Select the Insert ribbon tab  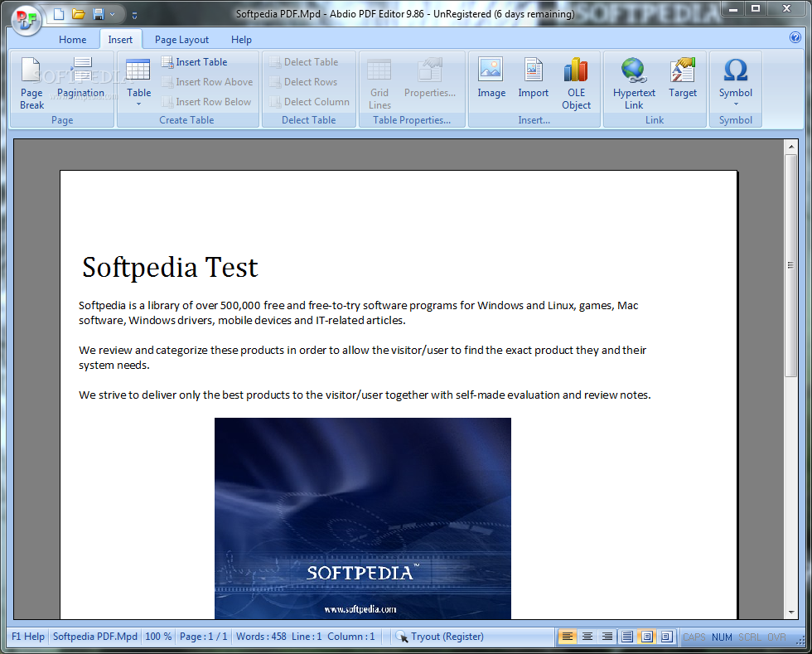click(x=120, y=40)
